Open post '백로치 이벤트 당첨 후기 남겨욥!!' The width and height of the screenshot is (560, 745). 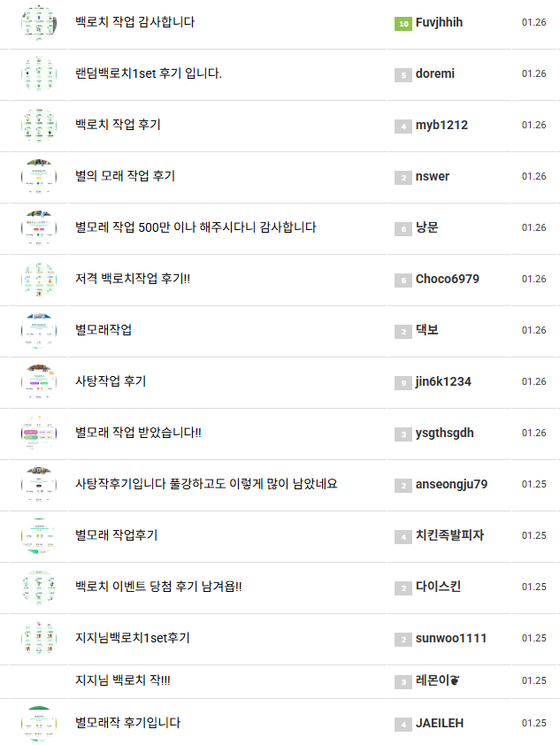(x=158, y=587)
